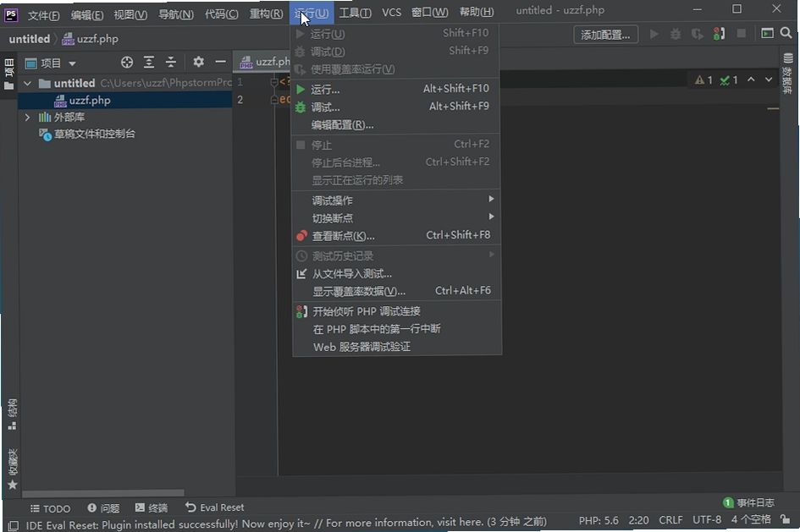Open the 编辑(E) menu
The image size is (800, 532).
tap(86, 15)
